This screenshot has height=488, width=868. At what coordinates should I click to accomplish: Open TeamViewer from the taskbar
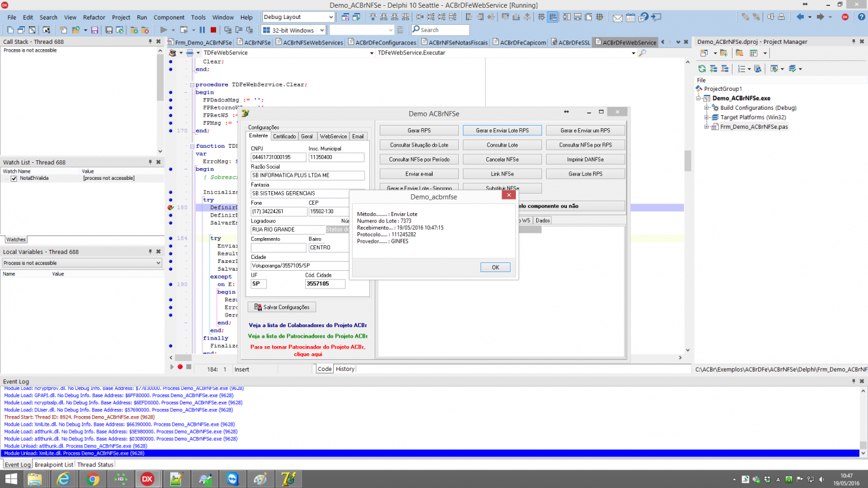[x=232, y=479]
